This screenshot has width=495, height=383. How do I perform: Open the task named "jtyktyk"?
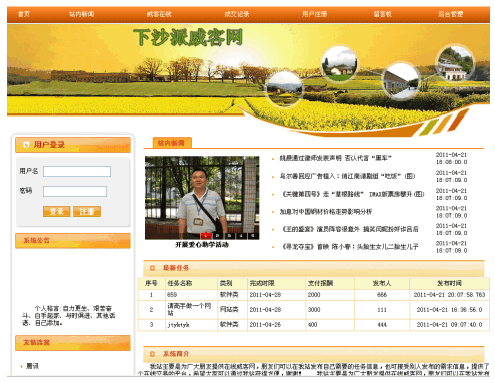click(x=178, y=325)
